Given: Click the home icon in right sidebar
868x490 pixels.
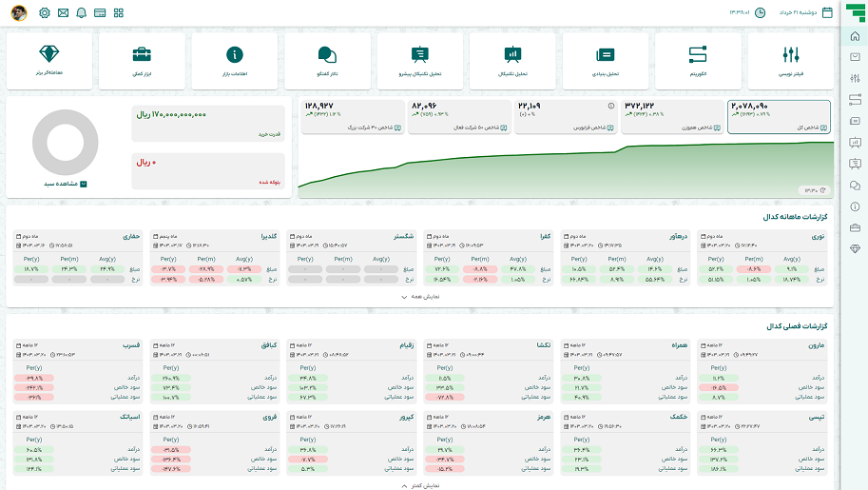Looking at the screenshot, I should (x=855, y=36).
